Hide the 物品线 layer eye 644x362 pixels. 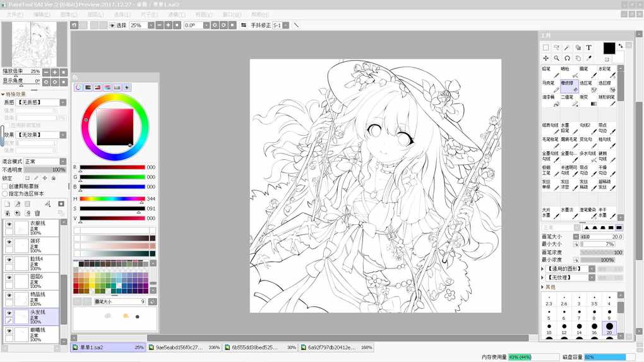[9, 295]
